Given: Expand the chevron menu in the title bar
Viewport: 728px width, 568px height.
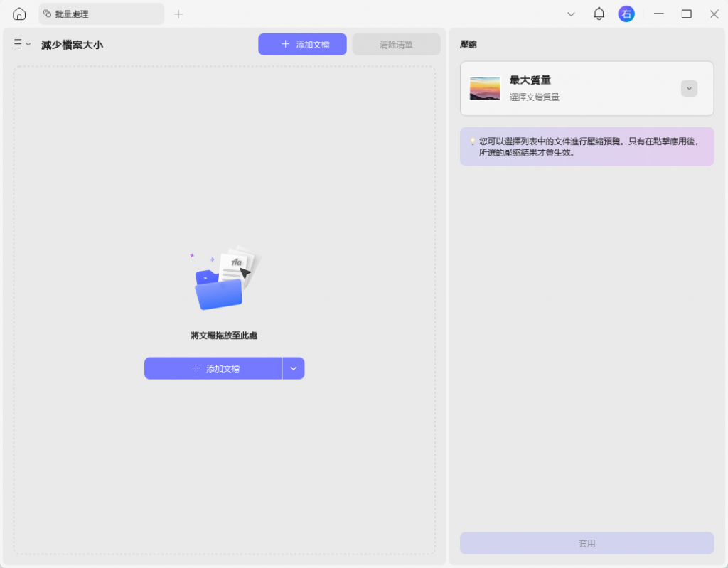Looking at the screenshot, I should coord(571,14).
